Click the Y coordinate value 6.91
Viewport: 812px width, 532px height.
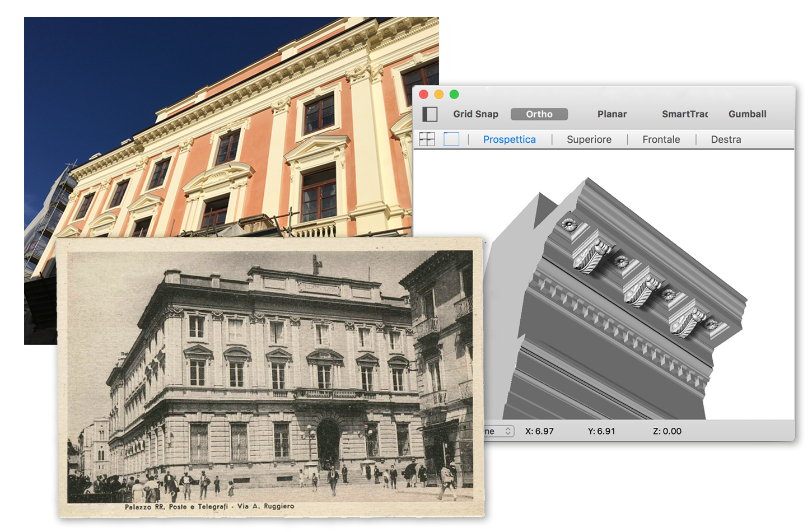(x=601, y=431)
